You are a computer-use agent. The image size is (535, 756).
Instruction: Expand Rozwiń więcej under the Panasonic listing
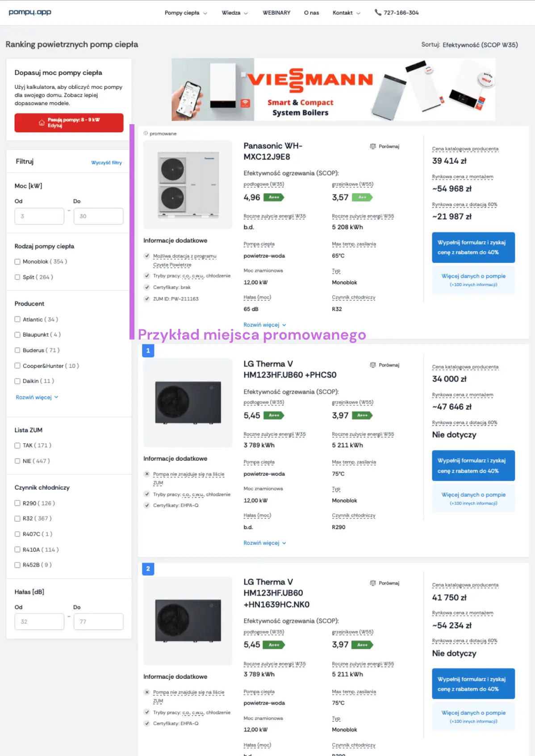[265, 325]
